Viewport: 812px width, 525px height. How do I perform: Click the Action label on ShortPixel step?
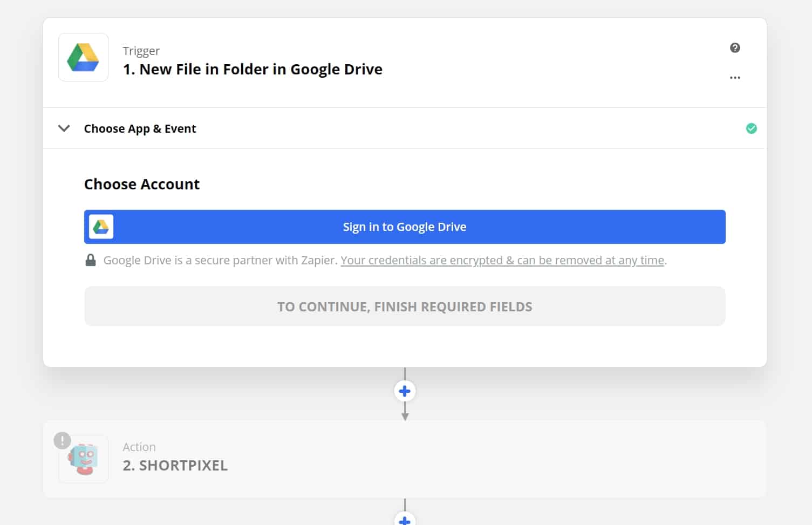139,447
